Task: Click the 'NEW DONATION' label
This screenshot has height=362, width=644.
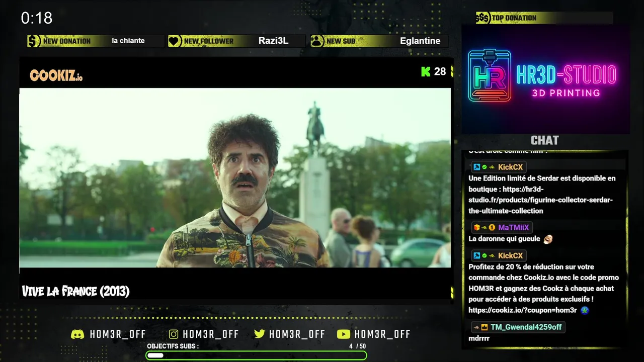Action: [67, 41]
